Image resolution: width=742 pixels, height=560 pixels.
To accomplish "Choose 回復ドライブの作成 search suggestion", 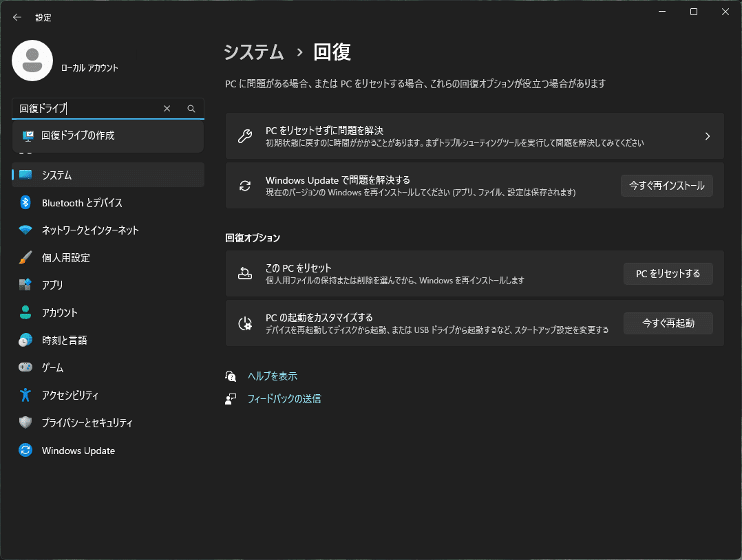I will (x=108, y=136).
